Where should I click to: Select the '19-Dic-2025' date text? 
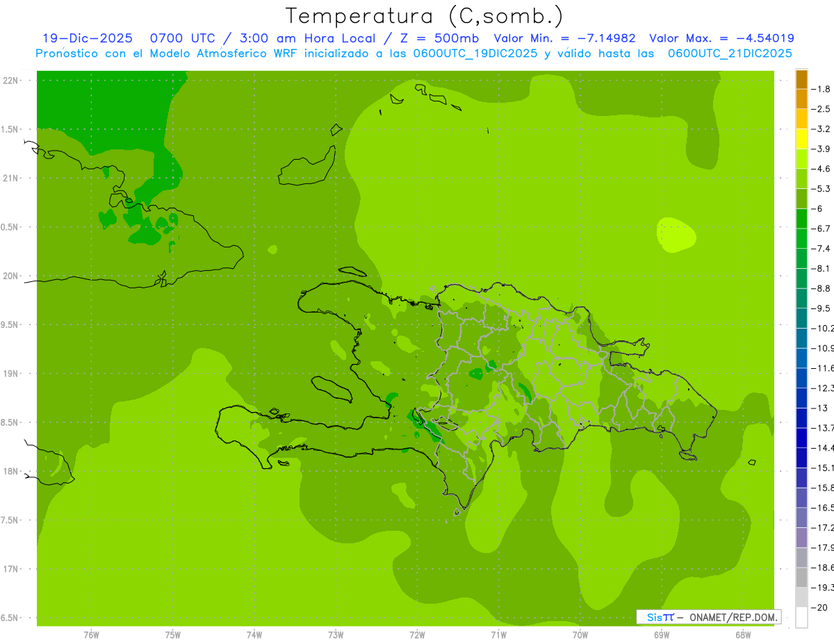[x=88, y=38]
